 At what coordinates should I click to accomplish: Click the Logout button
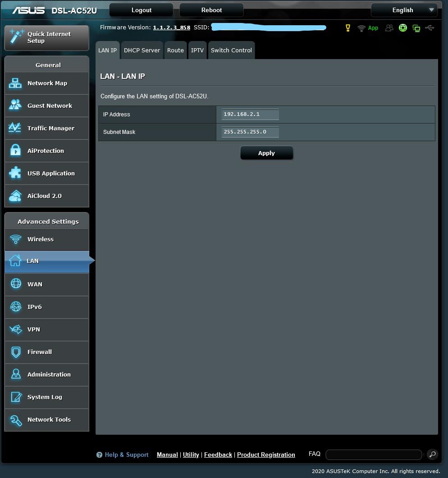click(142, 10)
